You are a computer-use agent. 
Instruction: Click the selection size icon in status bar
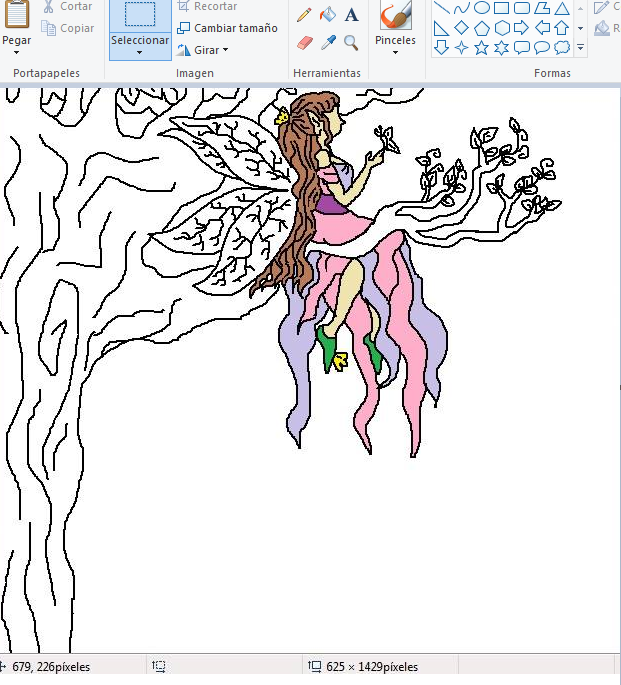tap(158, 666)
